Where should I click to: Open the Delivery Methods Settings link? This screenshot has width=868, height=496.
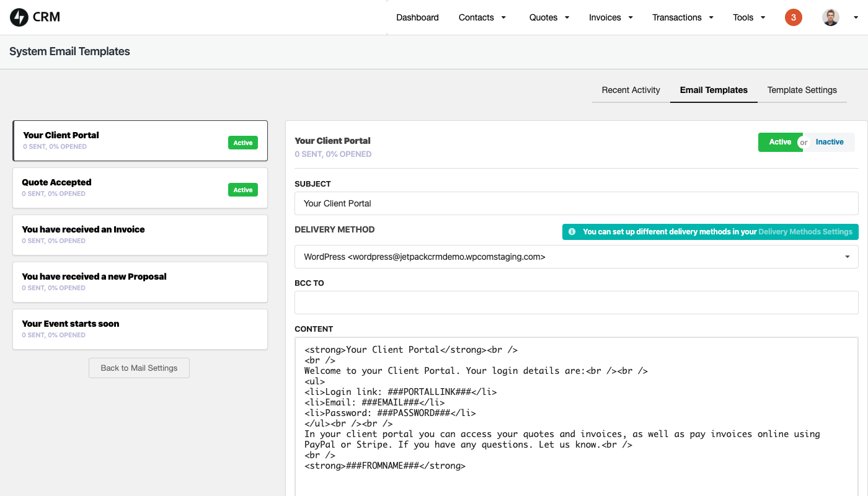(x=805, y=231)
